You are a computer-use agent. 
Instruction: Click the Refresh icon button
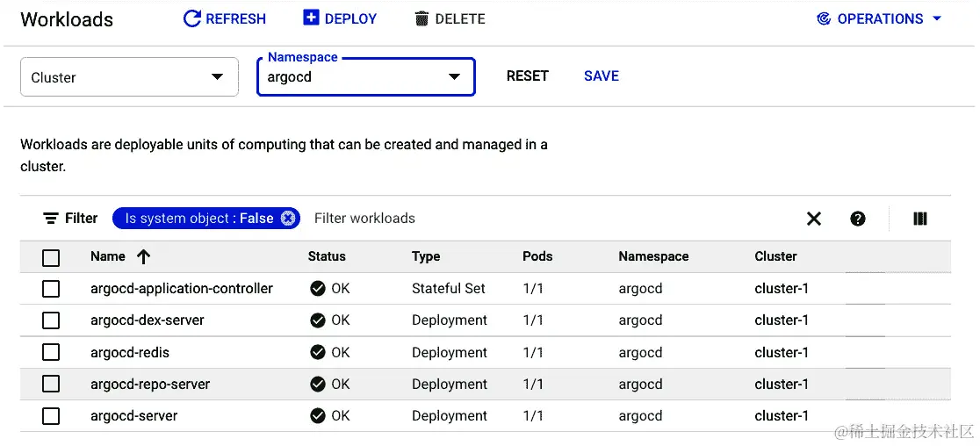[192, 18]
